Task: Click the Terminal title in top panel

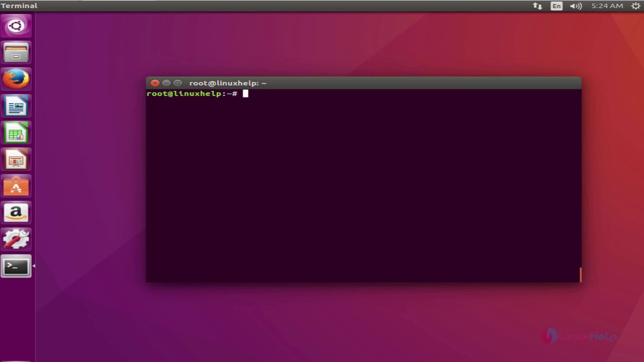Action: [x=19, y=6]
